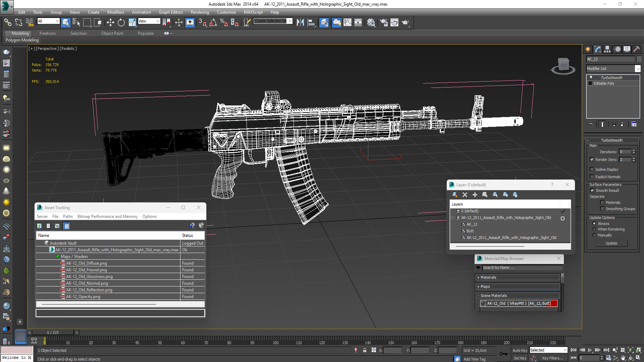Screen dimensions: 644x362
Task: Open the Rendering menu
Action: tap(200, 12)
